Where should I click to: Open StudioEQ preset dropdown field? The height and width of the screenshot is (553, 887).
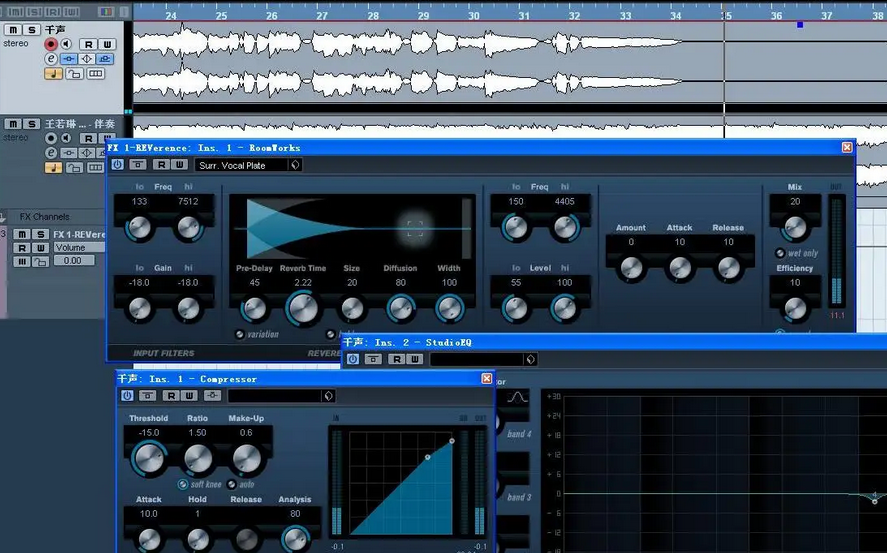pyautogui.click(x=477, y=360)
